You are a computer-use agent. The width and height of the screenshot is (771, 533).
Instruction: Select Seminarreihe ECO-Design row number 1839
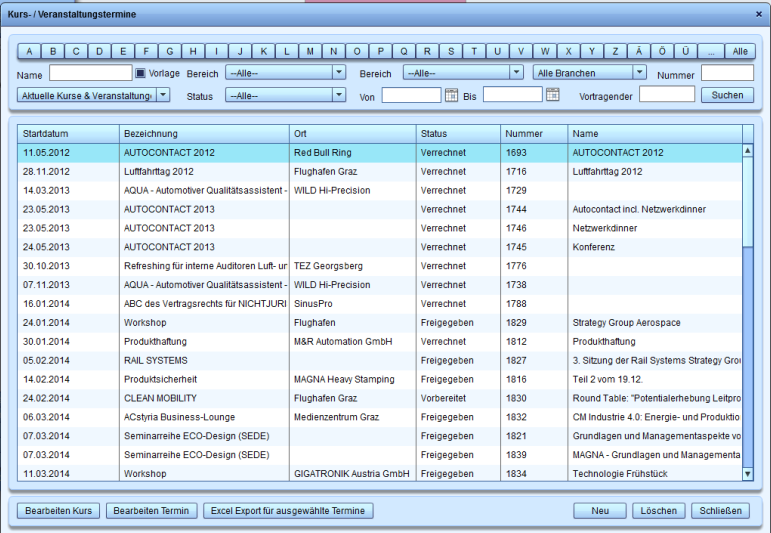pos(380,455)
